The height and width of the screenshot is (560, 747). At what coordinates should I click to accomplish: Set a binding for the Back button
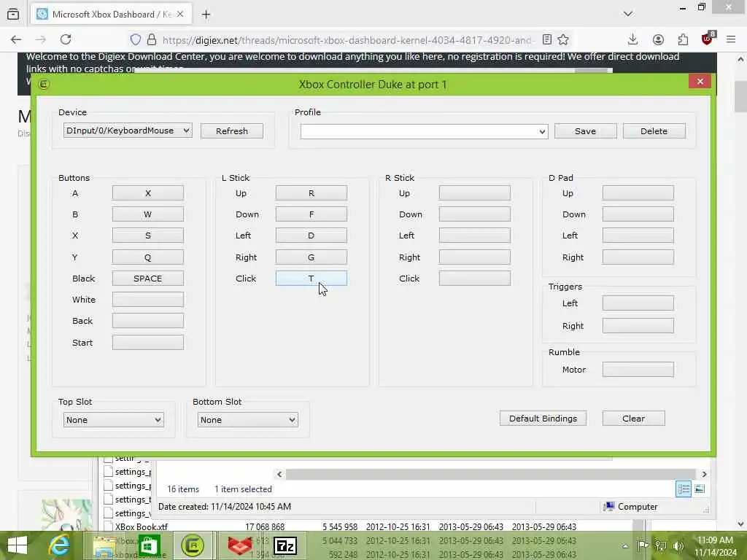coord(147,321)
